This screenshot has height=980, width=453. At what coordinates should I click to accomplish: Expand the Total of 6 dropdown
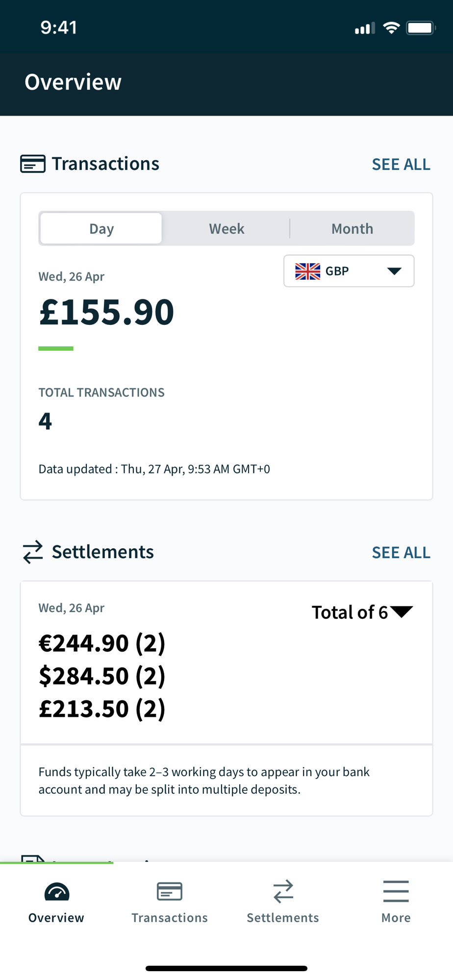point(362,612)
